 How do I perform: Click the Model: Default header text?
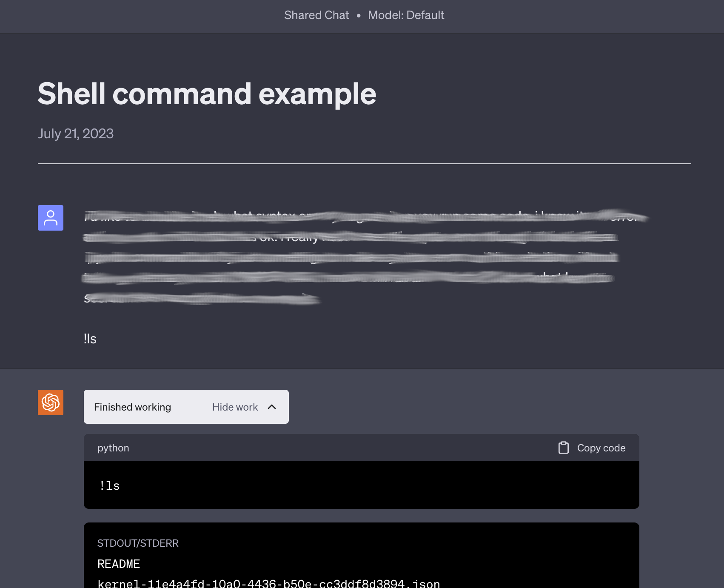[406, 15]
